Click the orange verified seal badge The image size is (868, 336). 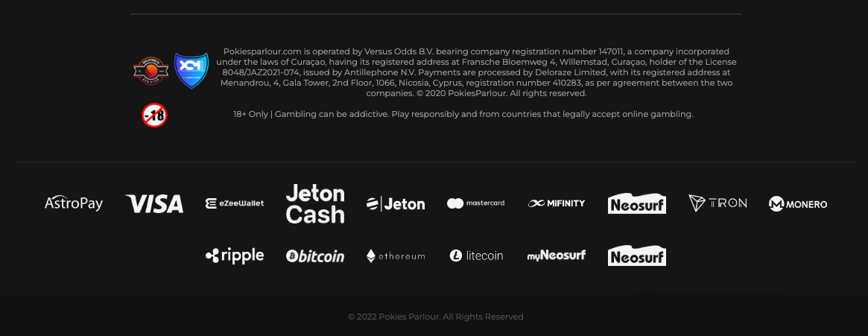151,71
